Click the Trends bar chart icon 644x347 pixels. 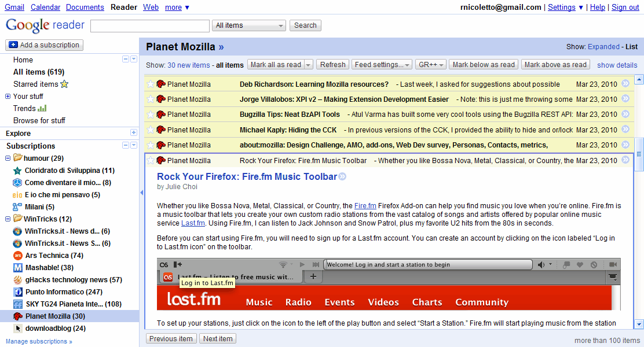pyautogui.click(x=42, y=108)
